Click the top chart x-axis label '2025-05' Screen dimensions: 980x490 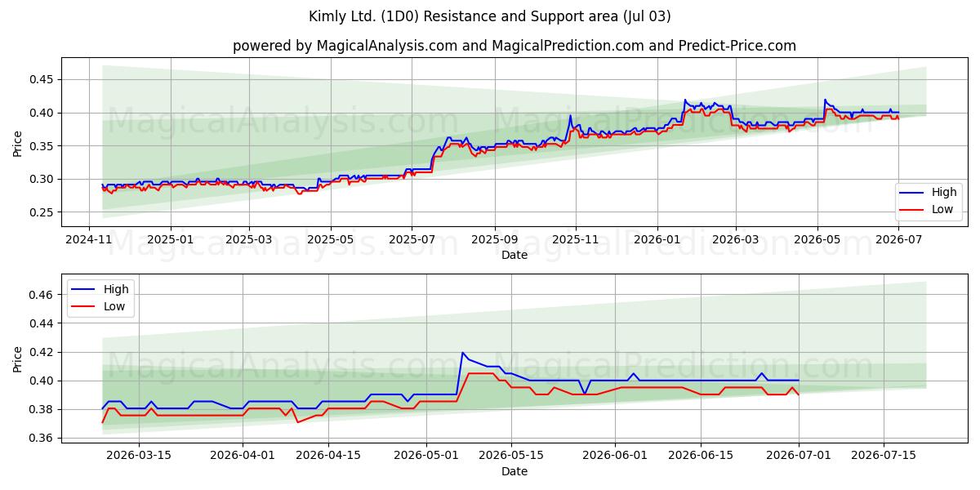pos(331,240)
